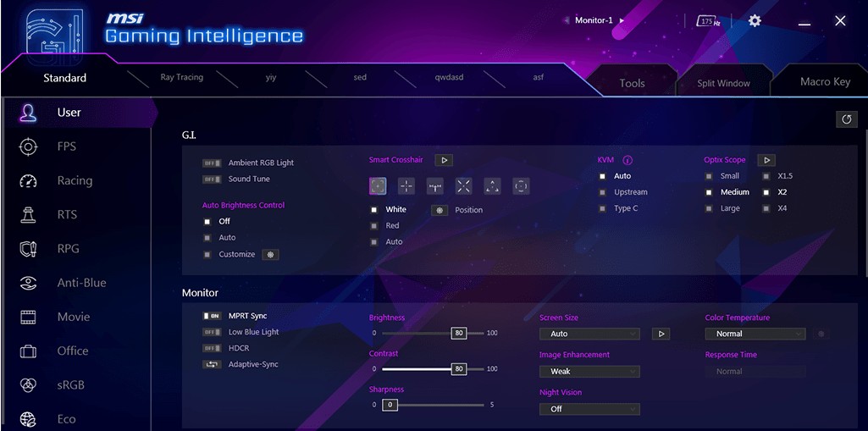
Task: Select the first square bracket crosshair style
Action: pos(378,186)
